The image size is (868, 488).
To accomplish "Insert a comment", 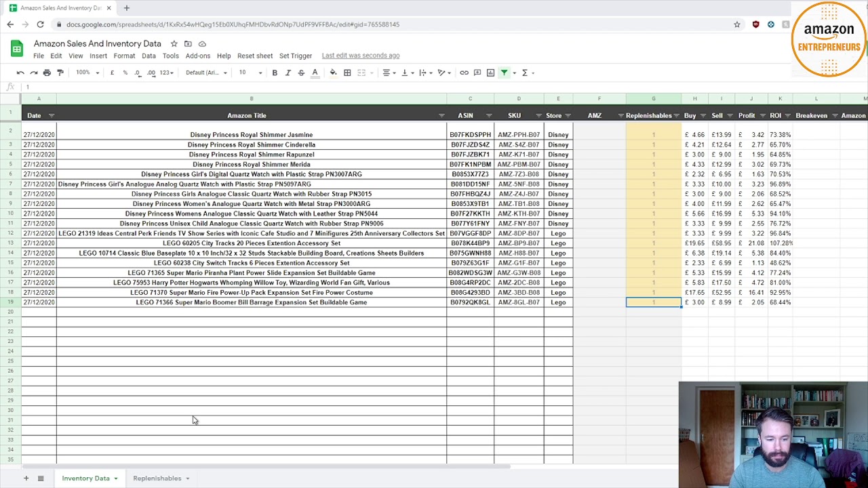I will click(477, 73).
